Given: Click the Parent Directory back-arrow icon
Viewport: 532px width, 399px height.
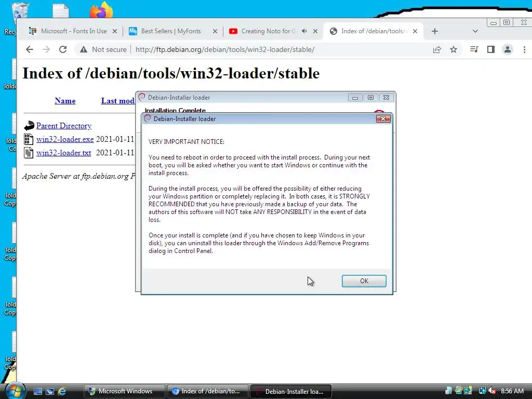Looking at the screenshot, I should pyautogui.click(x=29, y=126).
